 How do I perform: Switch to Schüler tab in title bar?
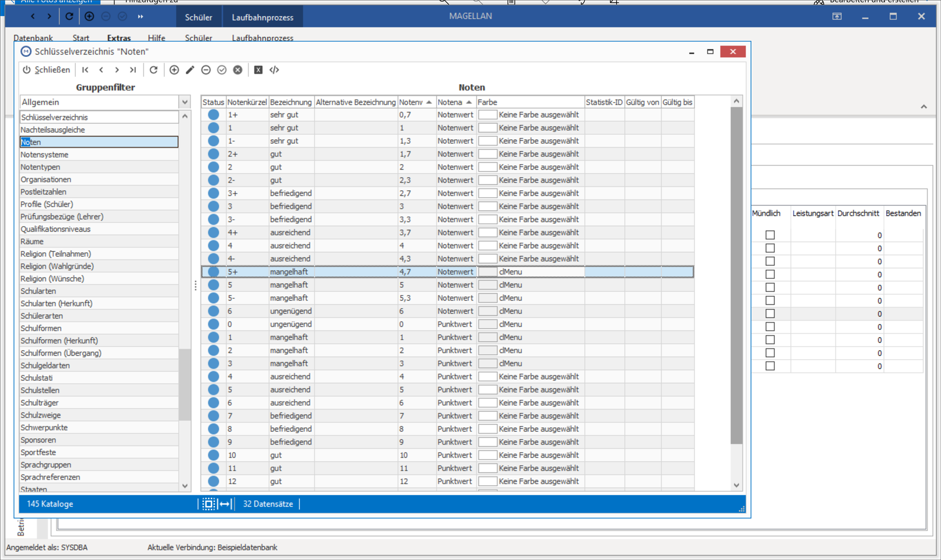199,17
